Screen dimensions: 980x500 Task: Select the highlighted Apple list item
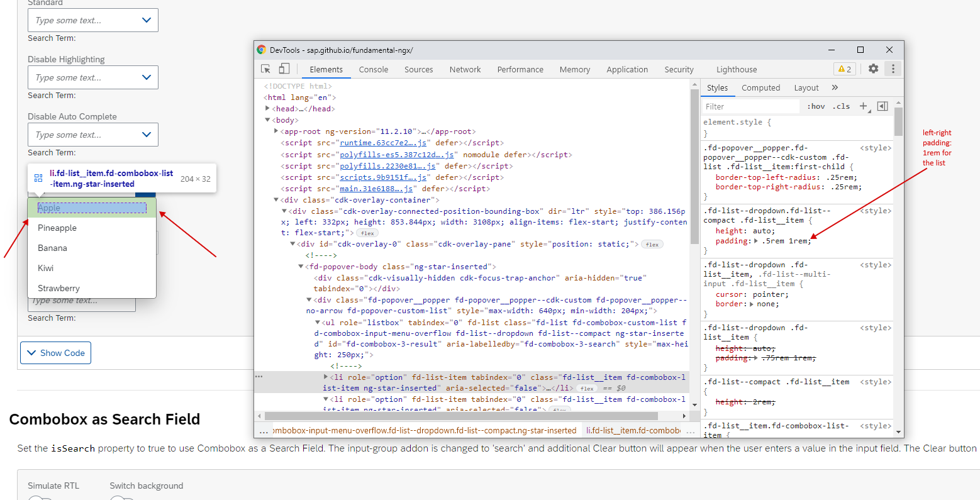point(92,208)
